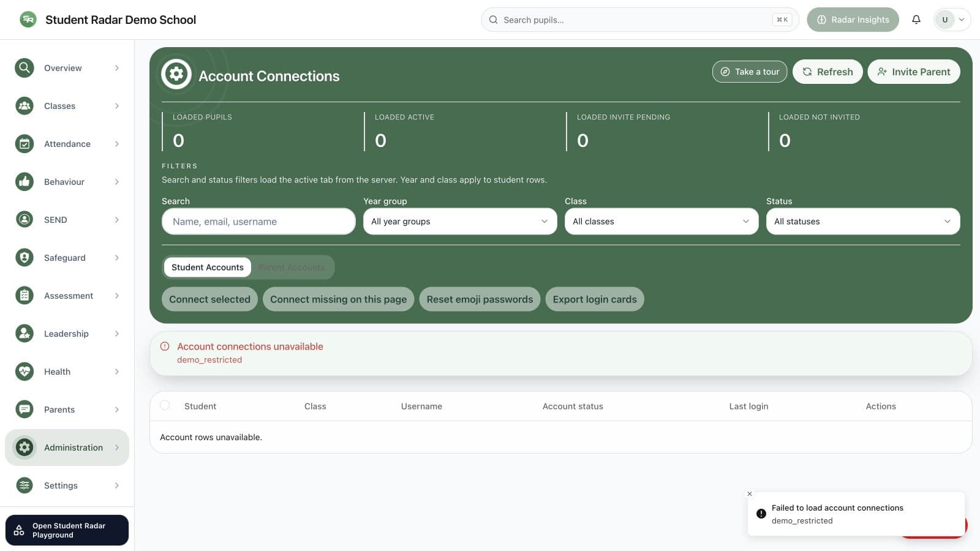This screenshot has height=551, width=980.
Task: Expand the Safeguard chevron
Action: click(117, 258)
